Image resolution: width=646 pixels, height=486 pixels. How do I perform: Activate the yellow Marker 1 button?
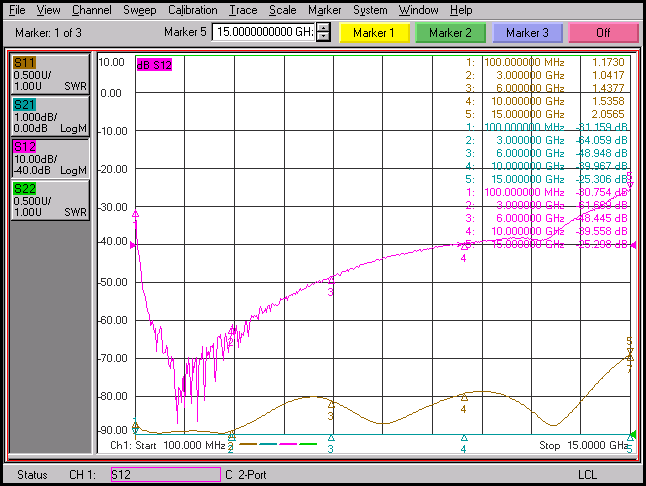click(x=374, y=33)
